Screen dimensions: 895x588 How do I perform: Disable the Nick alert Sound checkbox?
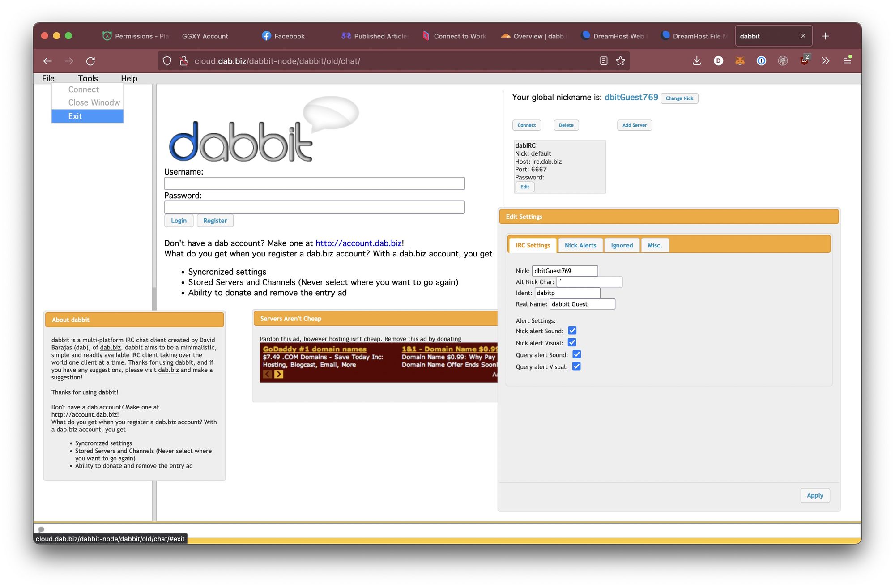[x=572, y=331]
